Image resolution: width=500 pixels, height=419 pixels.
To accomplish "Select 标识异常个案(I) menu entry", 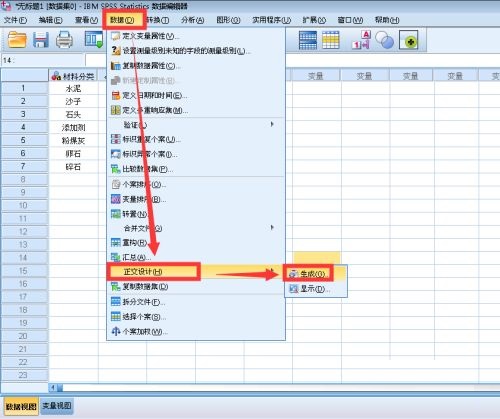I will [196, 154].
